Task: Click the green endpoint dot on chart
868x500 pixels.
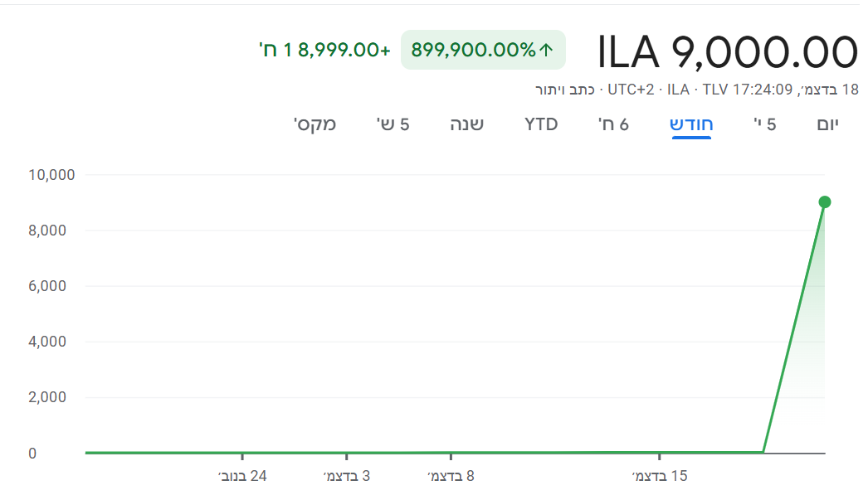Action: point(825,202)
